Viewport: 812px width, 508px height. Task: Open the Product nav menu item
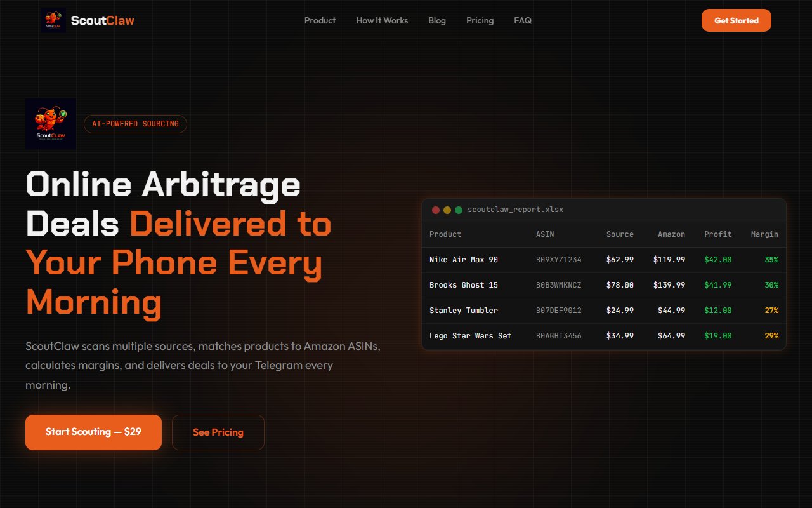click(x=320, y=20)
